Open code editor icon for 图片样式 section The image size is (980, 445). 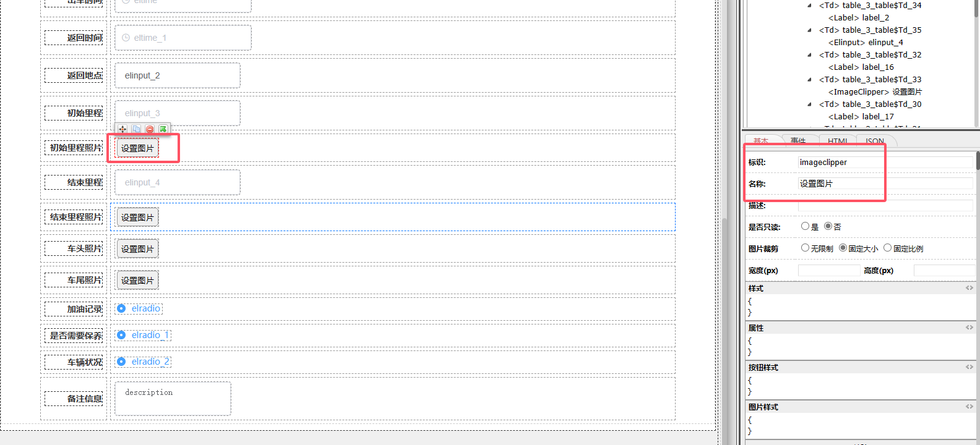tap(969, 407)
